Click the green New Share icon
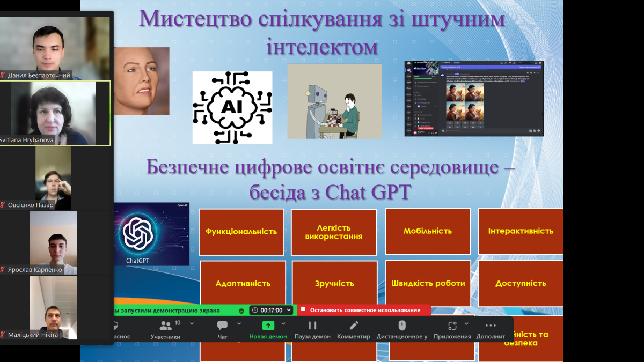The height and width of the screenshot is (362, 644). pyautogui.click(x=268, y=326)
